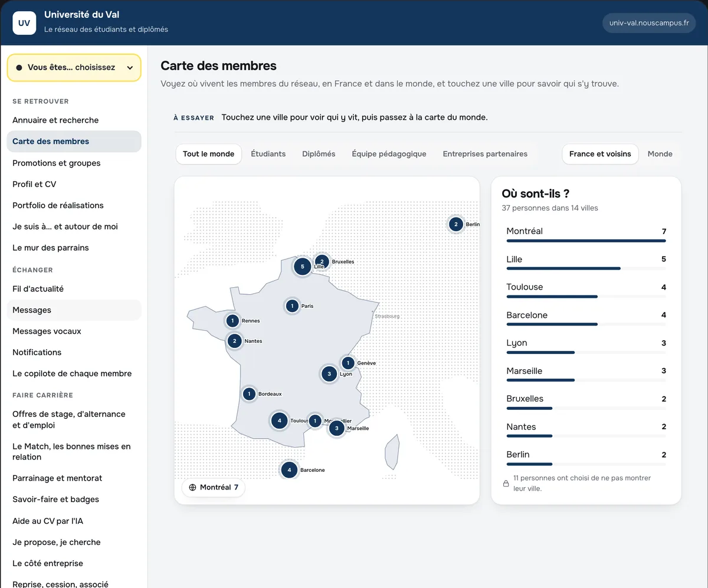The image size is (708, 588).
Task: Click the Genève map marker
Action: (348, 363)
